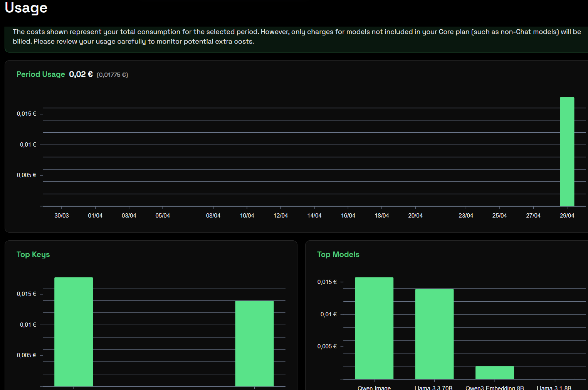The image size is (588, 390).
Task: Click the '16/04' date label
Action: click(348, 216)
